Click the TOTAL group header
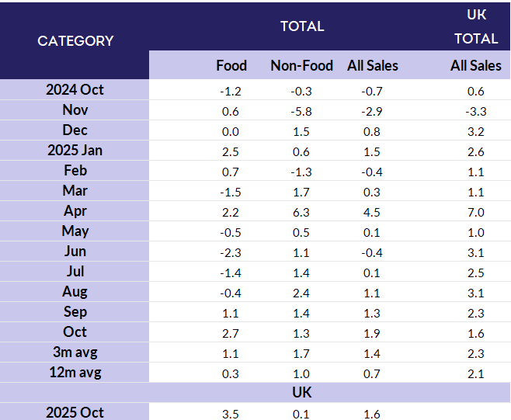Image resolution: width=511 pixels, height=420 pixels. coord(302,26)
